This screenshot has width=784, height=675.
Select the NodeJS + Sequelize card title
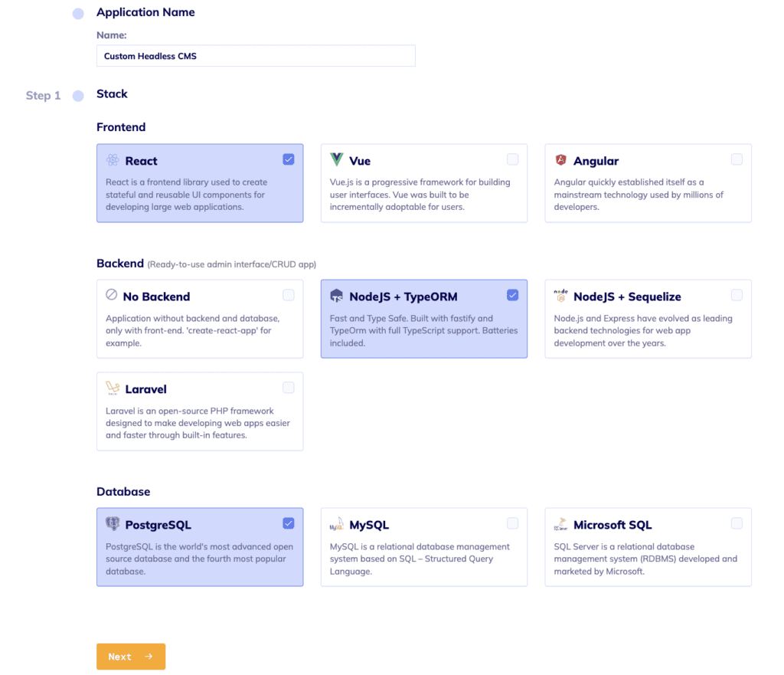(627, 297)
